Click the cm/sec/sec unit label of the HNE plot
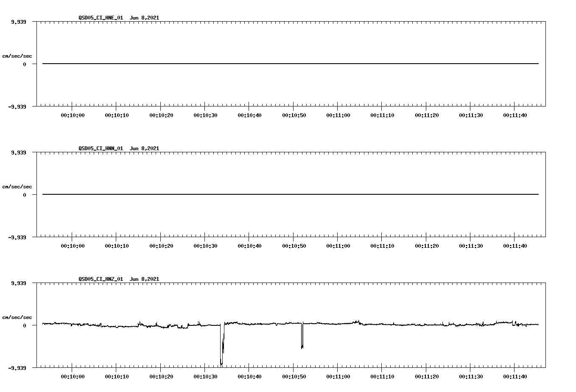The image size is (576, 392). click(17, 56)
